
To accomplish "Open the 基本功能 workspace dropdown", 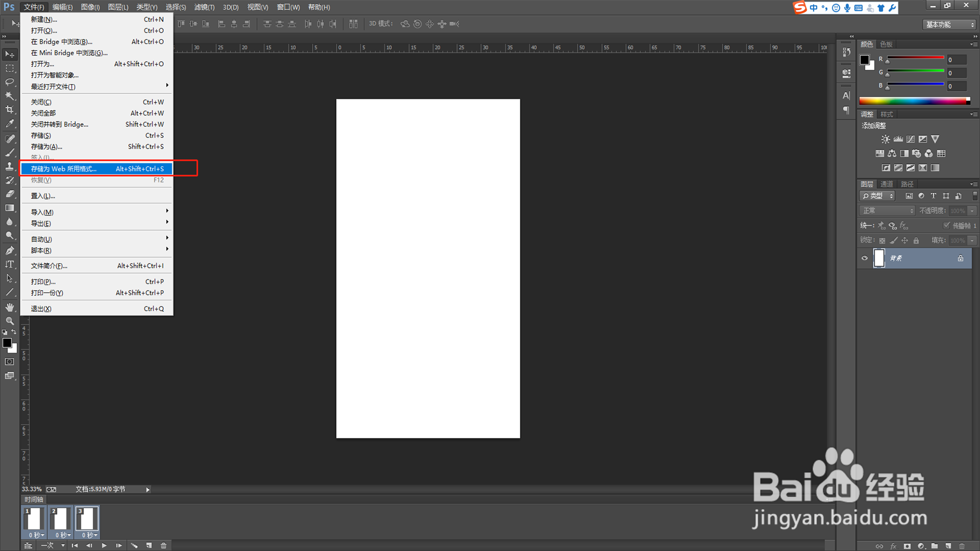I will (x=950, y=24).
